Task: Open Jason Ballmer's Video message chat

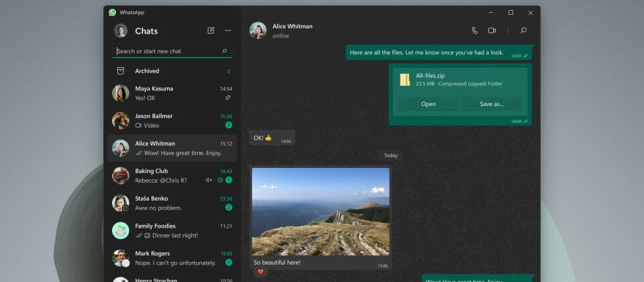Action: [x=172, y=120]
